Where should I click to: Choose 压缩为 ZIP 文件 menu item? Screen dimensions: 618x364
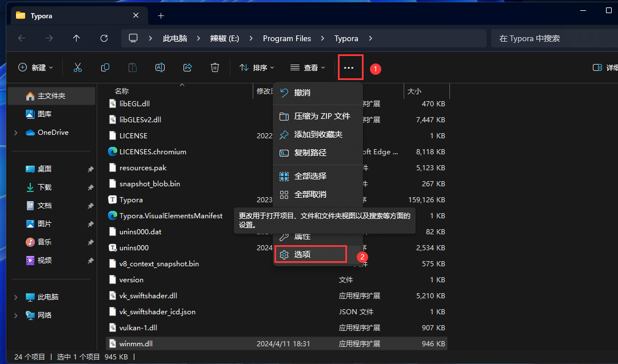click(318, 116)
